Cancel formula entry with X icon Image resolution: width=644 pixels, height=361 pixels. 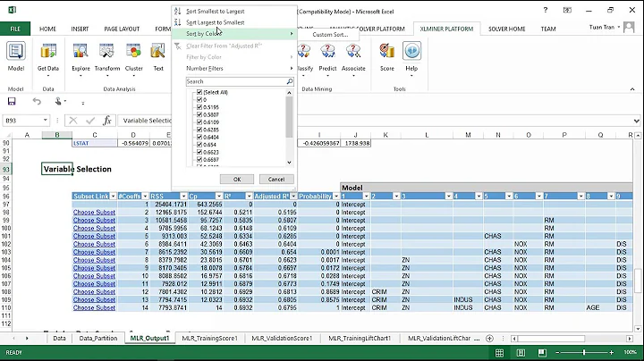coord(73,121)
